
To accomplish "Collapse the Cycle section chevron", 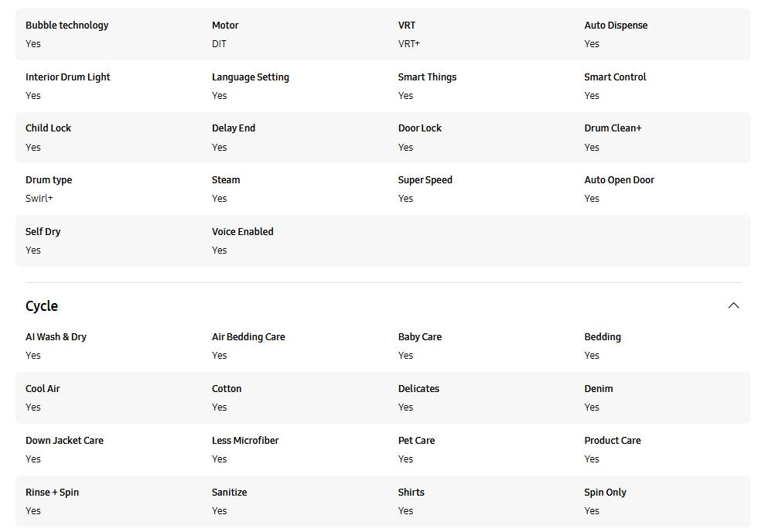I will coord(733,305).
